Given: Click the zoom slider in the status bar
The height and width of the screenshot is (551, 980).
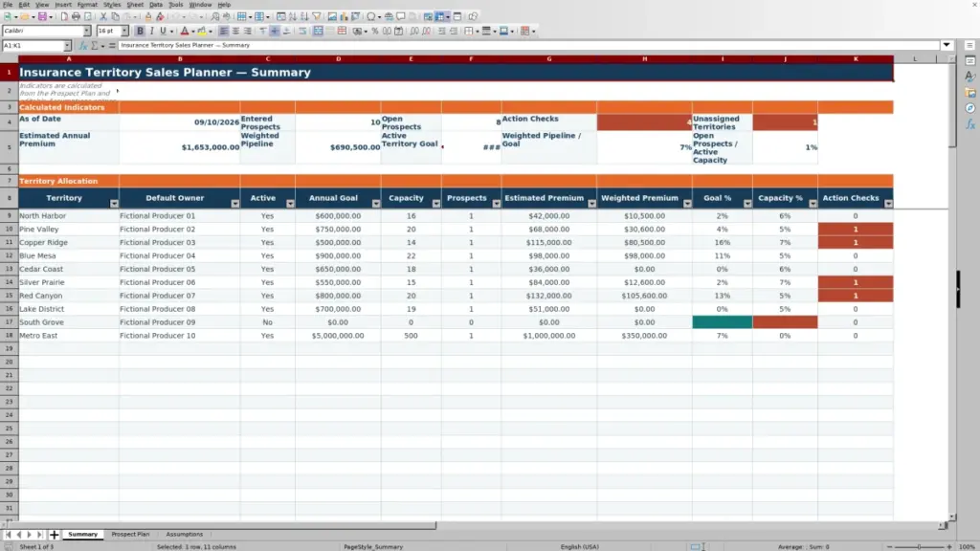Looking at the screenshot, I should pos(919,547).
